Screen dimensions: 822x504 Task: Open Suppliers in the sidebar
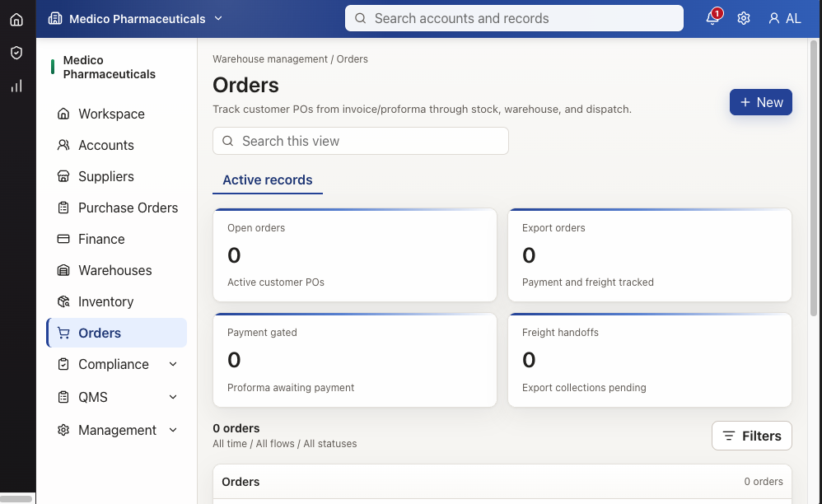pyautogui.click(x=116, y=176)
